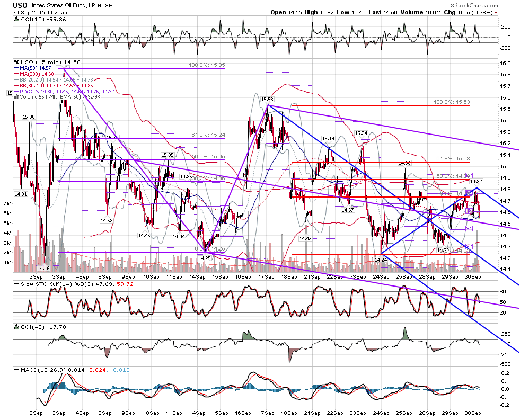Select the S2 pivot support marker
This screenshot has height=420, width=520.
point(469,247)
